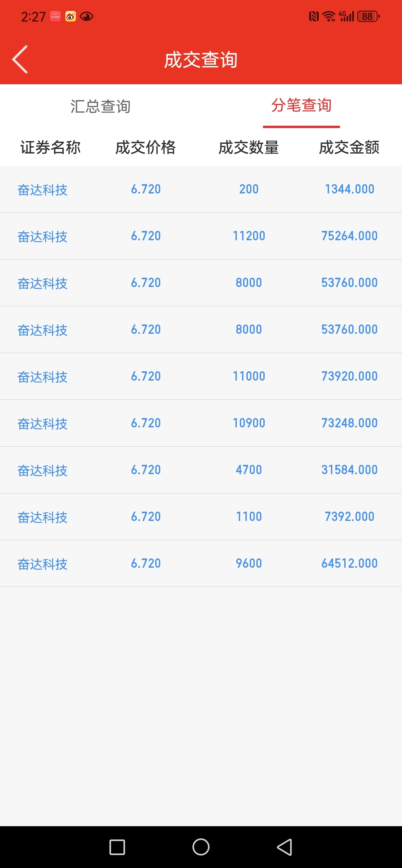Switch to the 汇总查询 tab
The height and width of the screenshot is (868, 402).
pos(100,106)
